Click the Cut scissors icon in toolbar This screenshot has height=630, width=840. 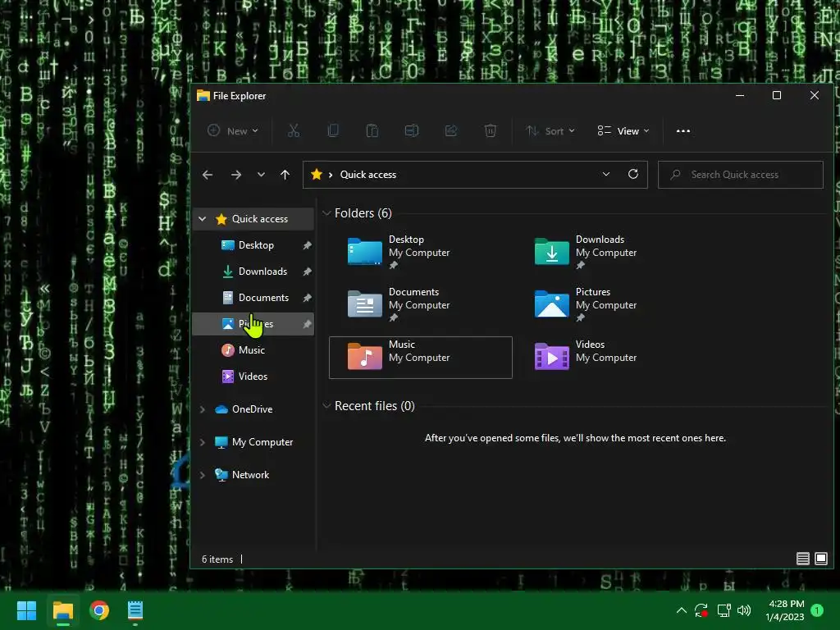click(x=294, y=130)
